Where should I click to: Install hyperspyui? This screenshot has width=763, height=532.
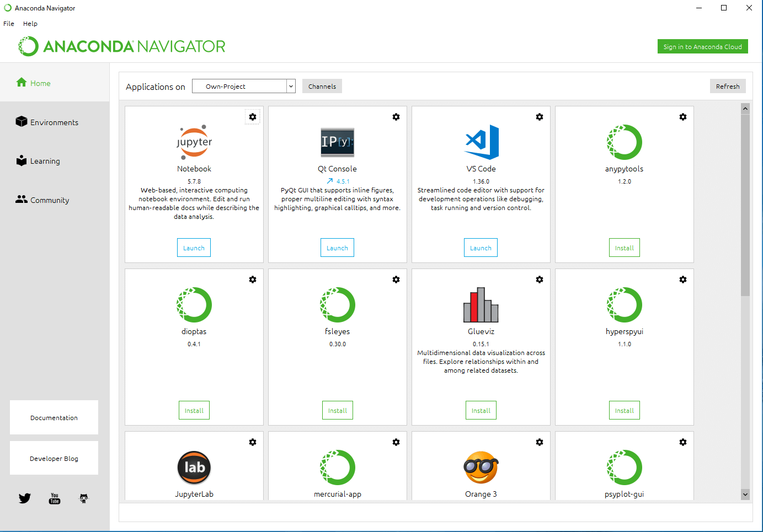tap(625, 410)
